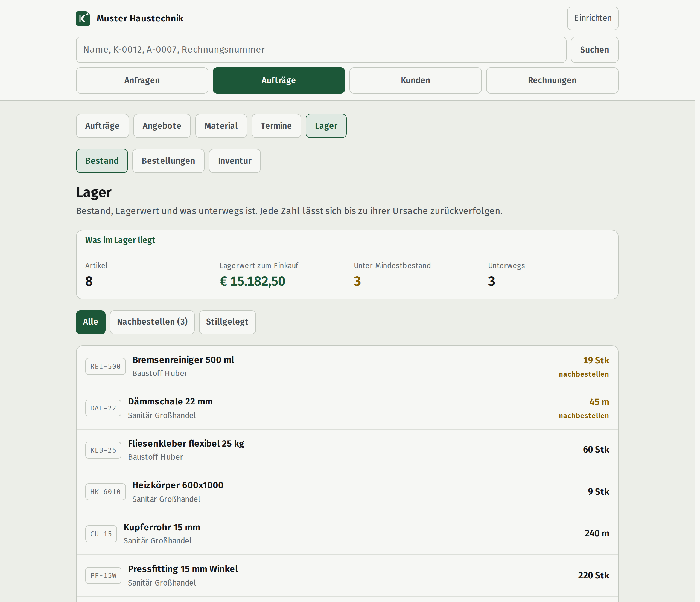This screenshot has height=602, width=700.
Task: Switch to the Inventur view tab
Action: pos(235,161)
